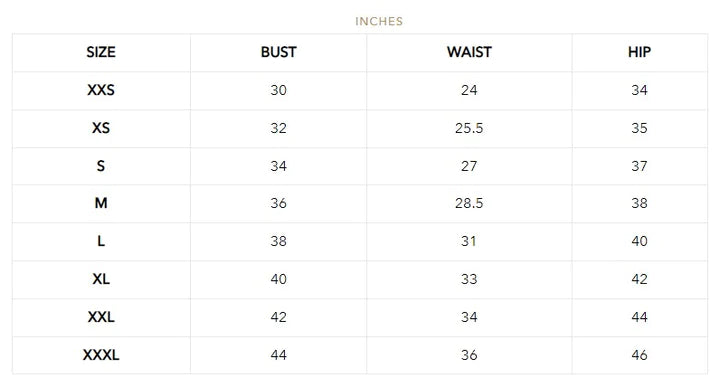The image size is (720, 387).
Task: Click the XXS size row label
Action: [x=101, y=90]
